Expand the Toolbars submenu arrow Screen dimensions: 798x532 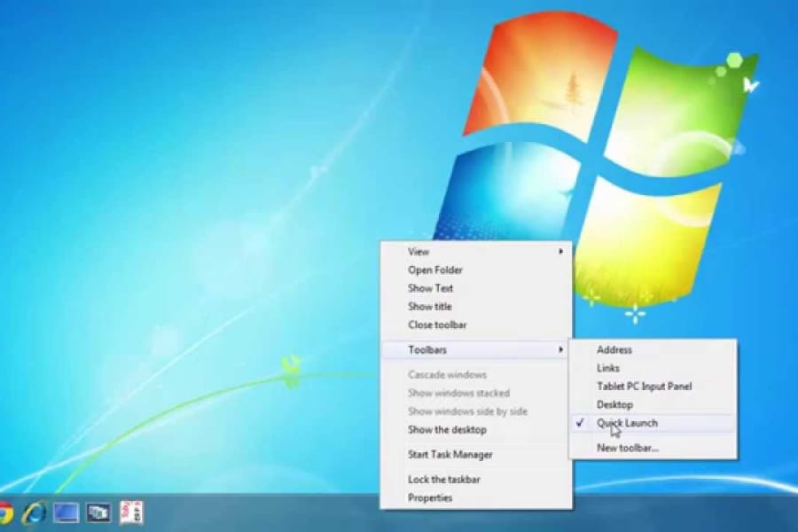pyautogui.click(x=560, y=349)
